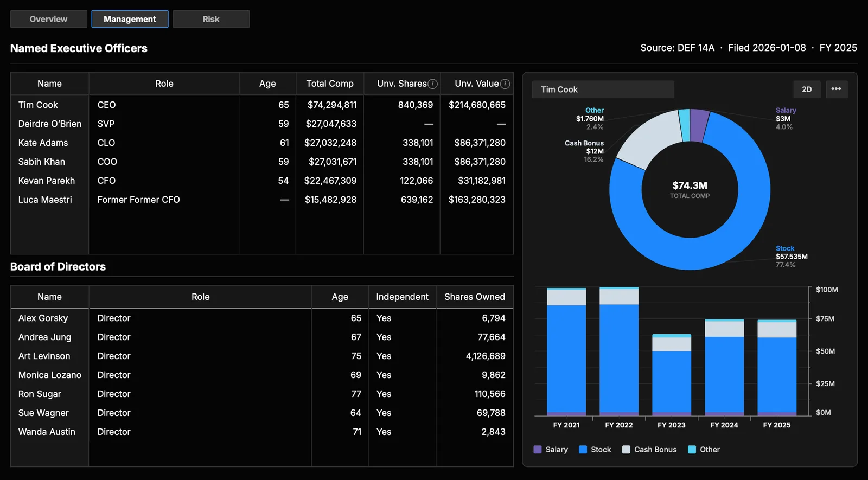Click Ron Sugar's 110,566 shares owned
The height and width of the screenshot is (480, 868).
pos(490,394)
